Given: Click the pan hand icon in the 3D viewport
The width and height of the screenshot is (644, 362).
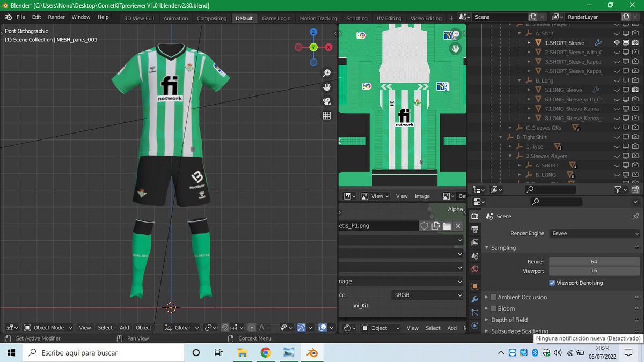Looking at the screenshot, I should (x=327, y=87).
